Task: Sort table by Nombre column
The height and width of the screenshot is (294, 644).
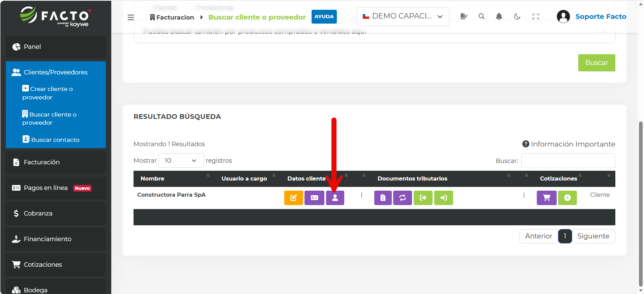Action: pos(174,178)
